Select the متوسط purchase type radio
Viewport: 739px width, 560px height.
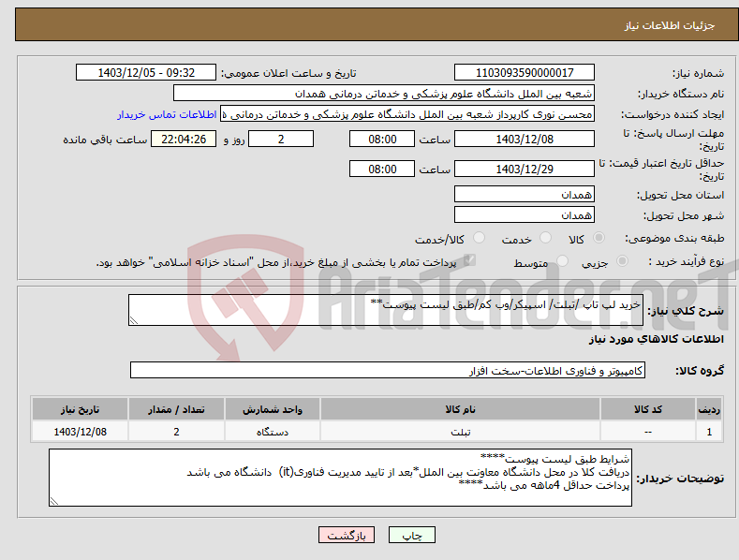coord(562,261)
